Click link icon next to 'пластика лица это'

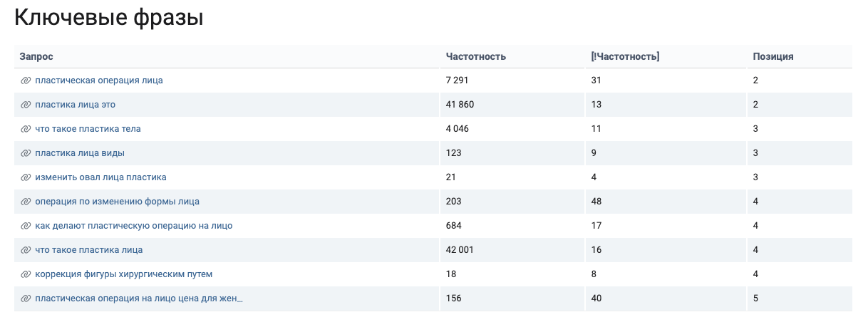[26, 105]
